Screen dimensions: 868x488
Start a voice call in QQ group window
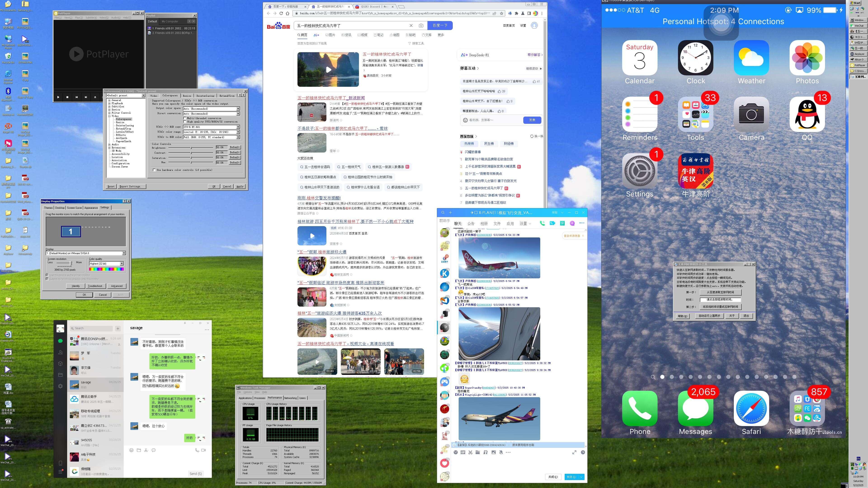(x=542, y=223)
